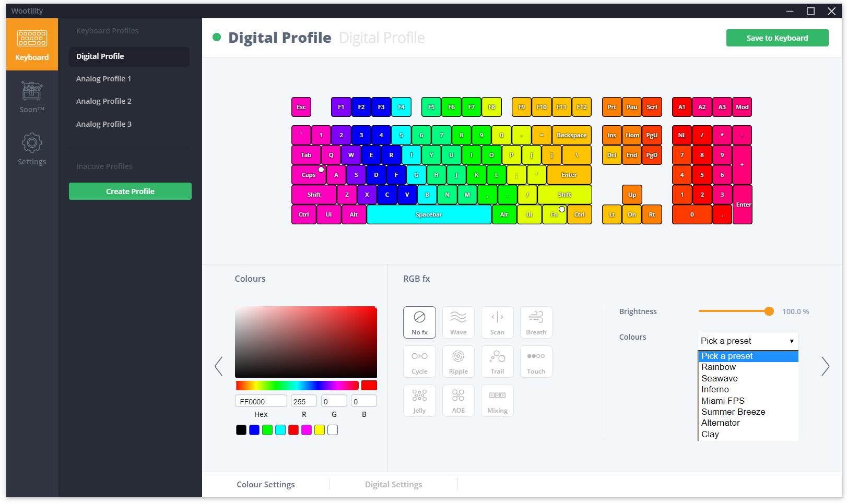Image resolution: width=847 pixels, height=504 pixels.
Task: Pick the cyan colour swatch
Action: tap(280, 430)
